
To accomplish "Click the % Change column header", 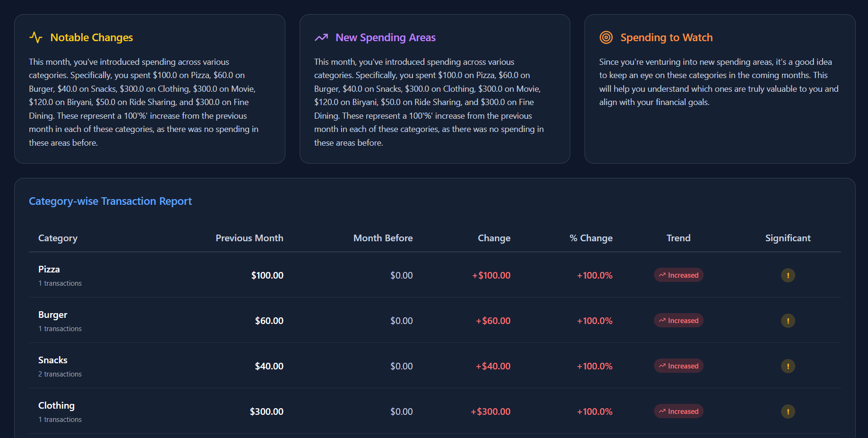I will tap(591, 238).
